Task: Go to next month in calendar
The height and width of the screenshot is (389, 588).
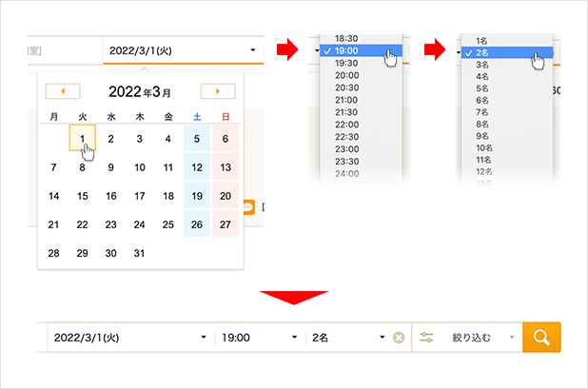Action: [x=218, y=91]
